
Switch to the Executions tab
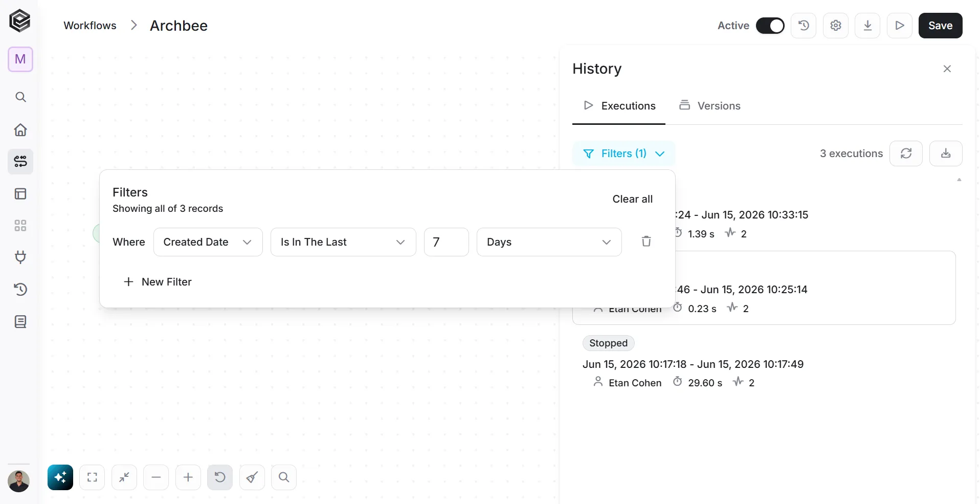(619, 106)
